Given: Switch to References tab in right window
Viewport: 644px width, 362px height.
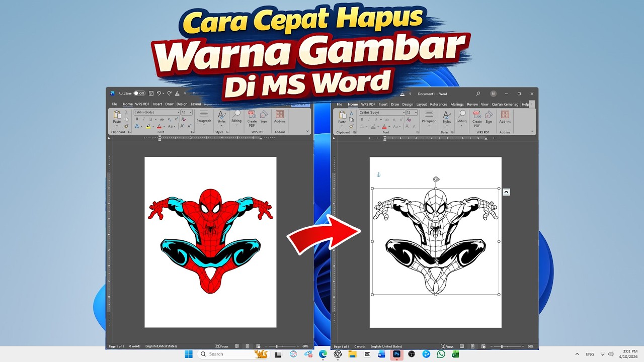Looking at the screenshot, I should 439,104.
